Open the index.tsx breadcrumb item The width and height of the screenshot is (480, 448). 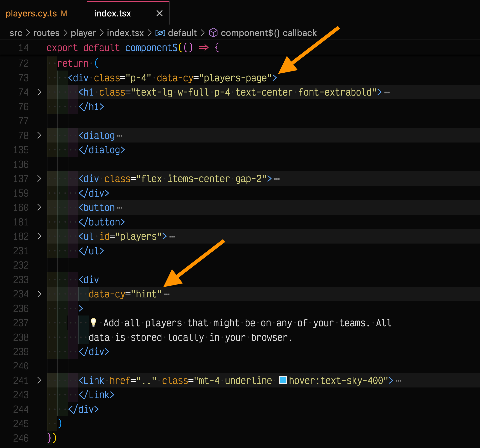[125, 33]
